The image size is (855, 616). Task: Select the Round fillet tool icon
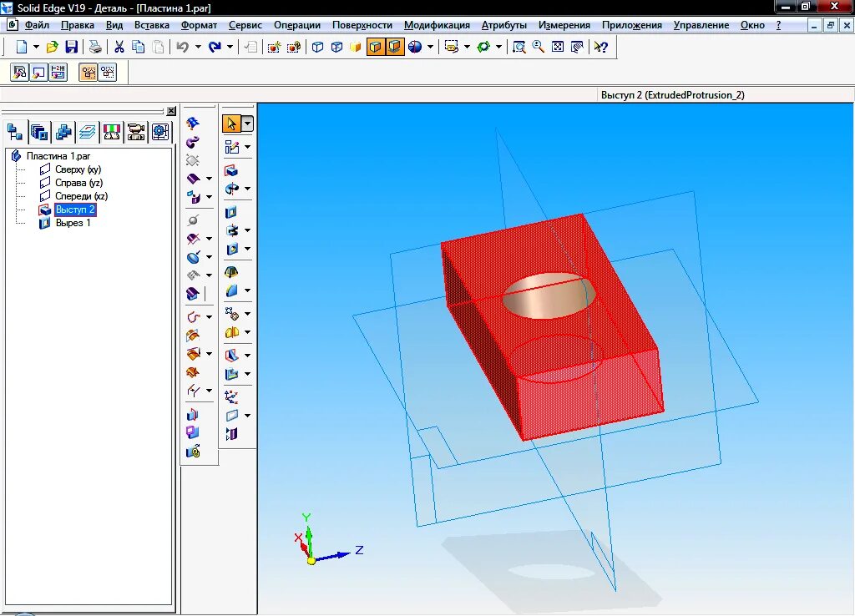[232, 290]
